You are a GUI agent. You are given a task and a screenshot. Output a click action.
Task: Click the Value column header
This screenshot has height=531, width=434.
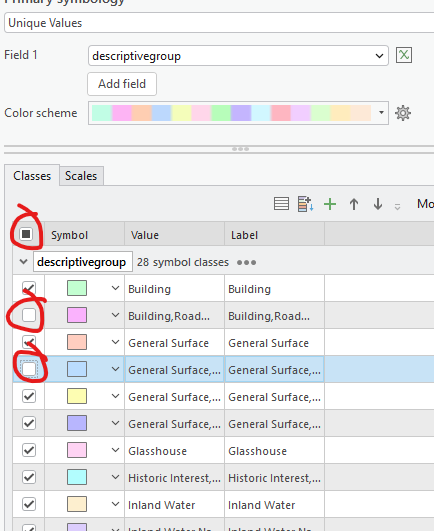174,234
